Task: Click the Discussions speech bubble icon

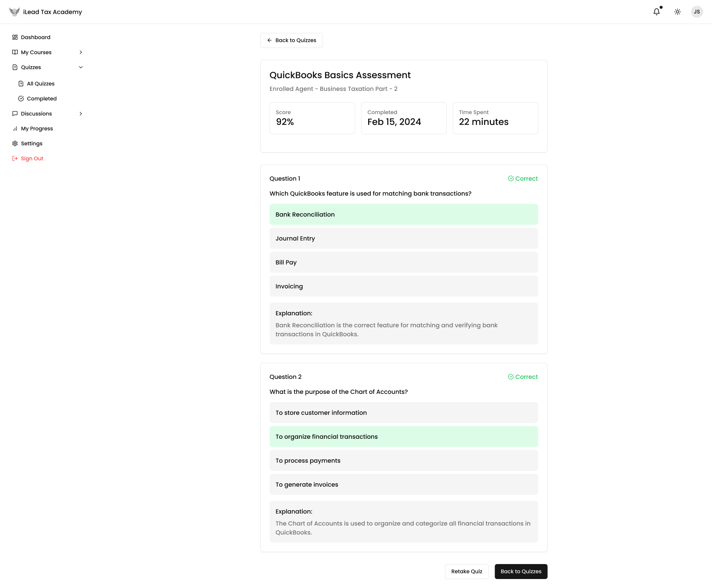Action: [15, 114]
